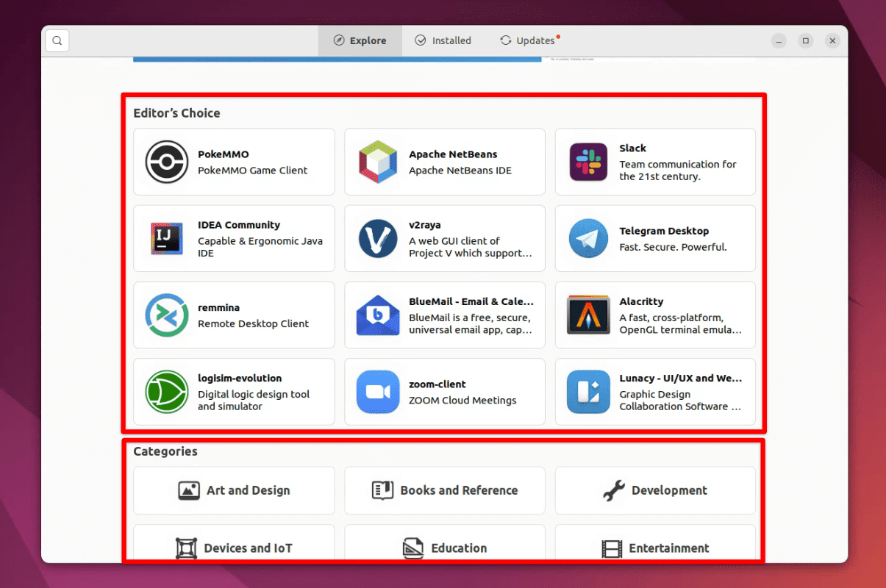The width and height of the screenshot is (886, 588).
Task: Select Capable & Ergonomic Java IDE text
Action: tap(260, 247)
